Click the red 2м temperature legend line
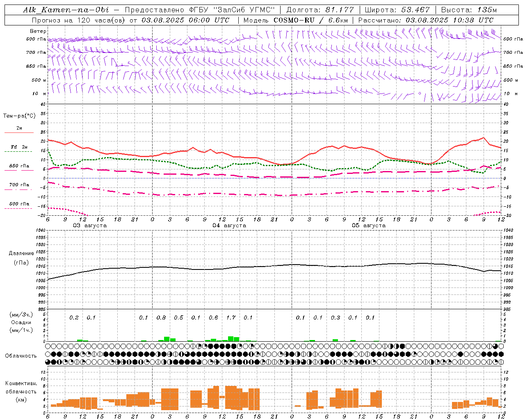Screen dimensions: 525x420 19,132
